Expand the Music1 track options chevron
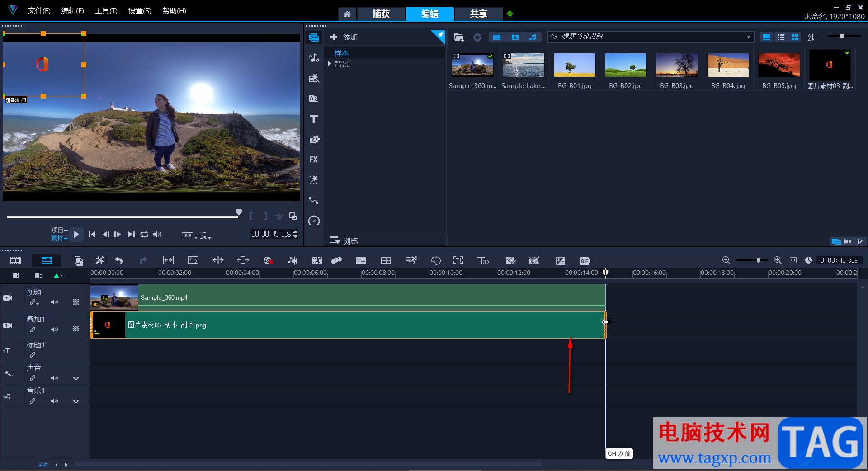The image size is (868, 471). [76, 401]
